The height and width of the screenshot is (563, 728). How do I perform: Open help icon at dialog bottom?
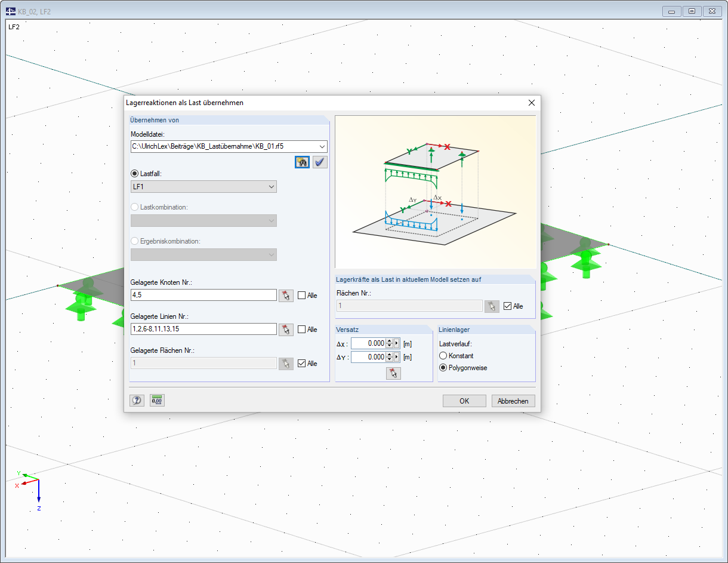(x=137, y=401)
